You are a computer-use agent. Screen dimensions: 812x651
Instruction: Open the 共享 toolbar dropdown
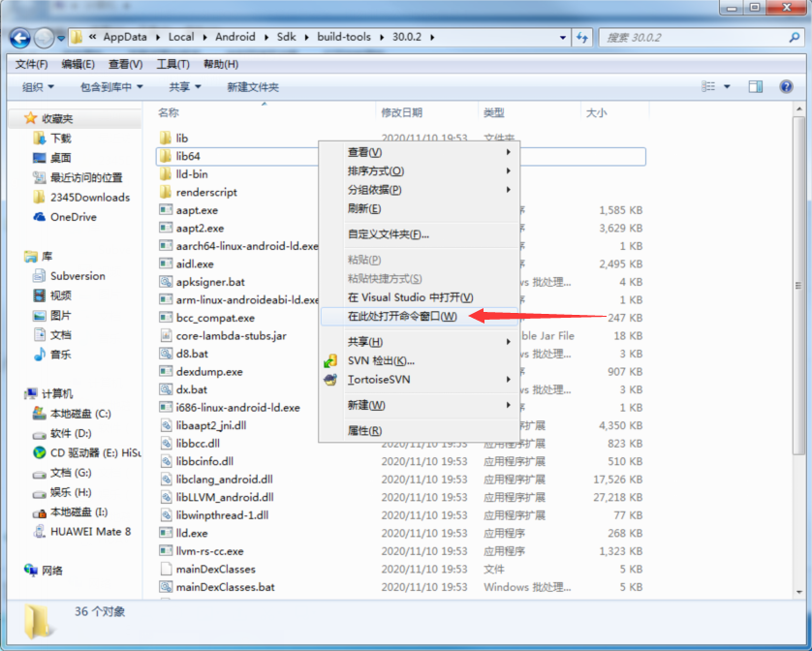click(x=185, y=87)
